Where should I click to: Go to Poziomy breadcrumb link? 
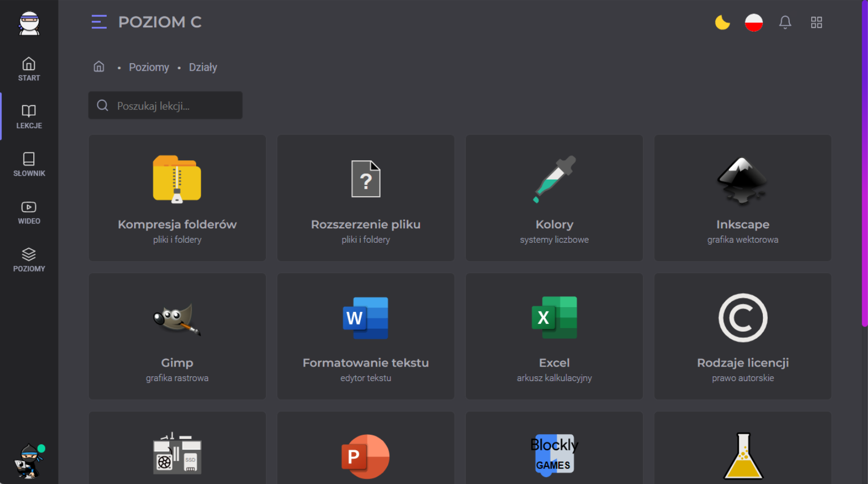(149, 67)
